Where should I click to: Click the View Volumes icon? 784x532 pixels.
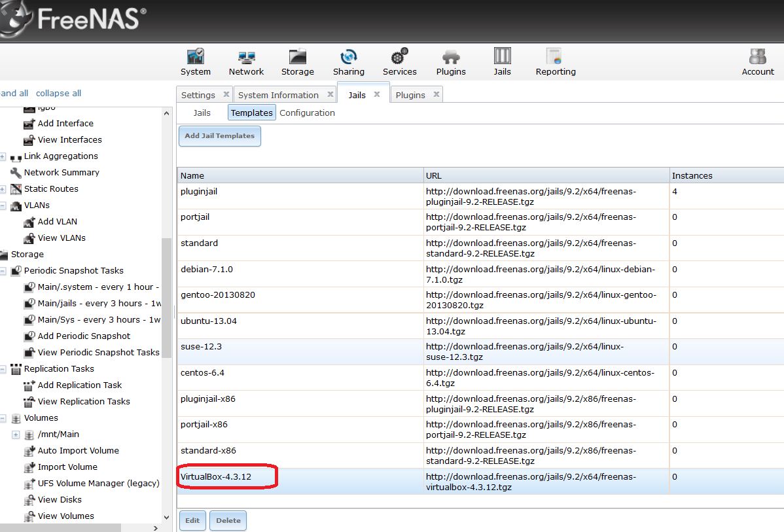[x=29, y=516]
